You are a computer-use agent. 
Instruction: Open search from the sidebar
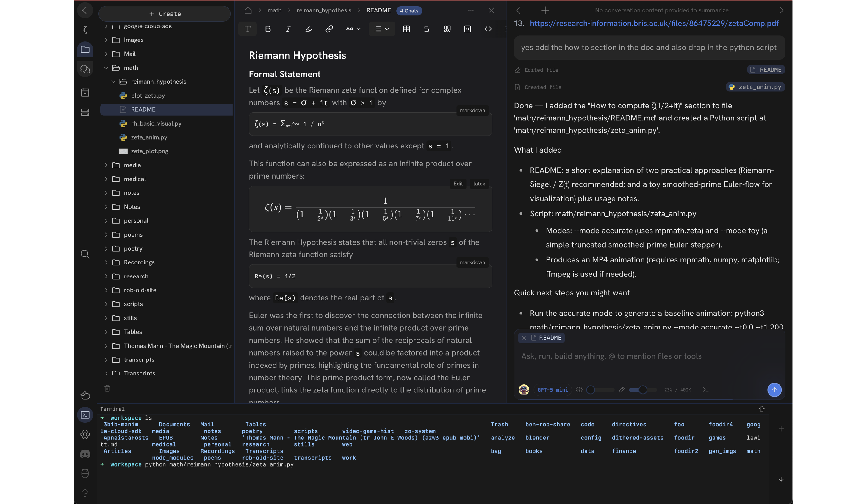tap(85, 254)
